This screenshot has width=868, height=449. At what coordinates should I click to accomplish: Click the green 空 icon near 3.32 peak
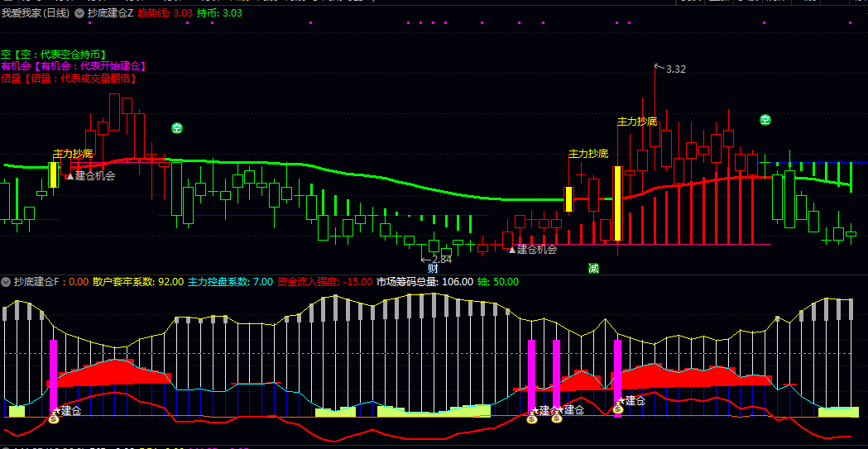pos(765,119)
